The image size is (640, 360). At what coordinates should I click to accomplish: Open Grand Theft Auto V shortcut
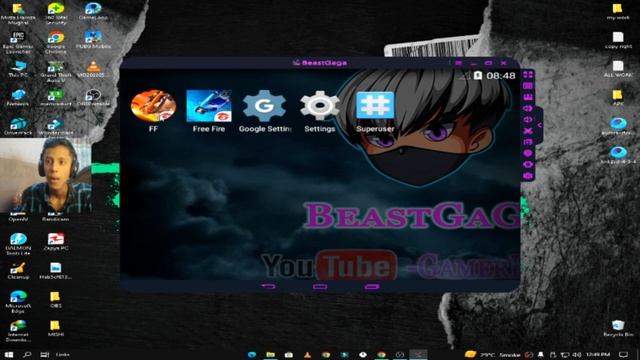[56, 71]
